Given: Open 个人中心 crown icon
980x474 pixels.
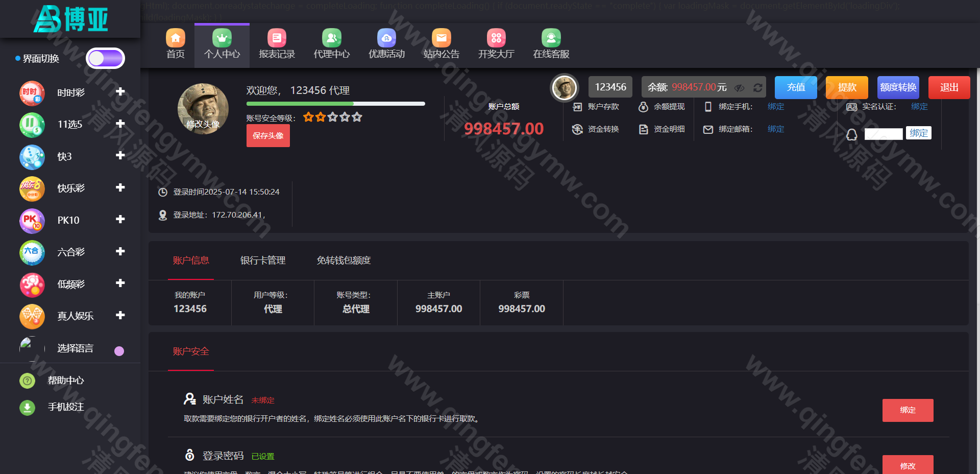Looking at the screenshot, I should pos(222,38).
